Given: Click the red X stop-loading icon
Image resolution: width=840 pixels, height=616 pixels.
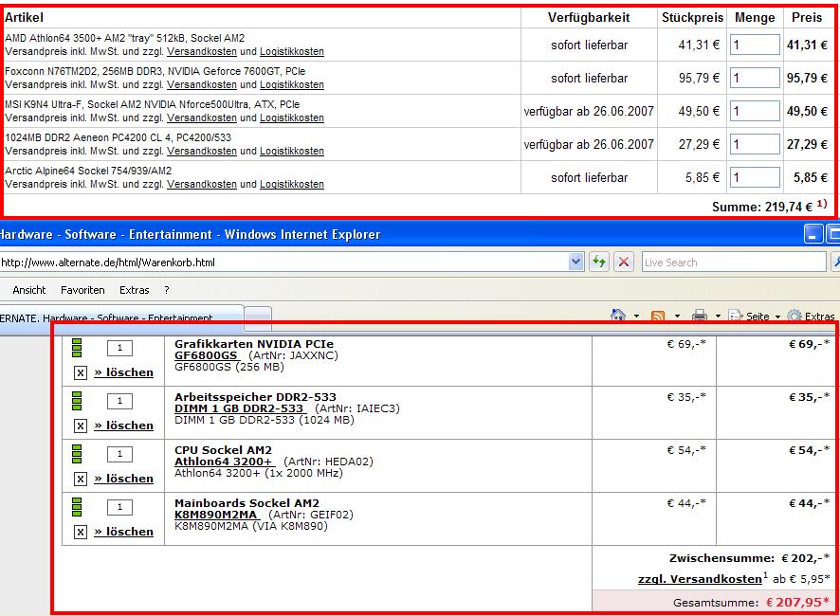Looking at the screenshot, I should pos(624,262).
